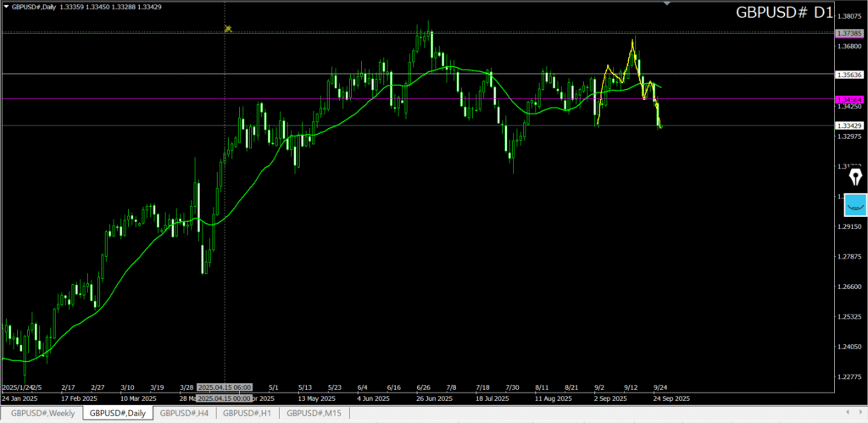Click the 1.37385 price level label
The image size is (868, 423).
tap(849, 33)
